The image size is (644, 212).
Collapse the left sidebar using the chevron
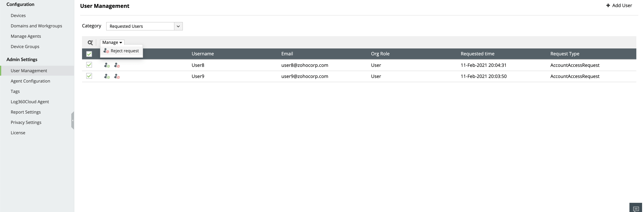coord(73,120)
